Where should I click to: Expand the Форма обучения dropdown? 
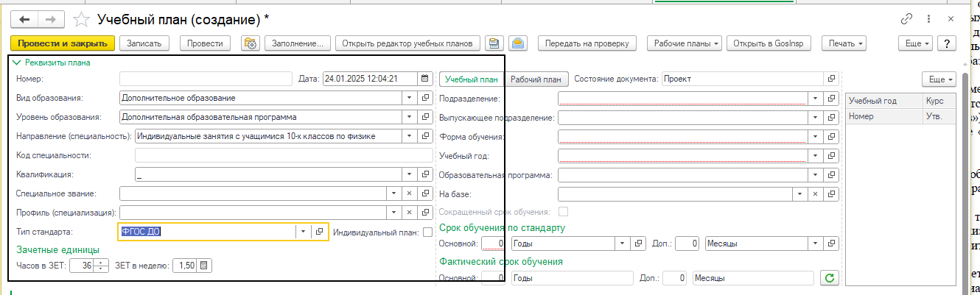click(x=815, y=136)
